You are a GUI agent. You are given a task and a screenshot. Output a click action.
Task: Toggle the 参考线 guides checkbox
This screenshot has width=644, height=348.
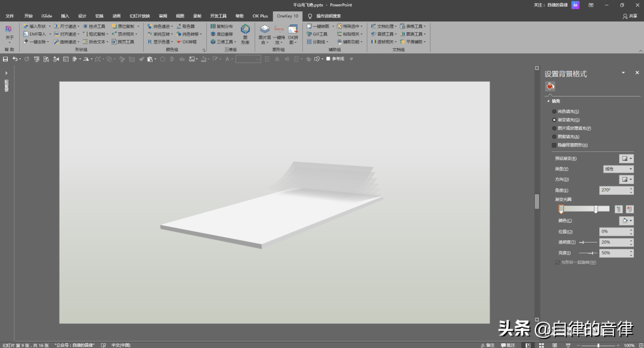(329, 59)
